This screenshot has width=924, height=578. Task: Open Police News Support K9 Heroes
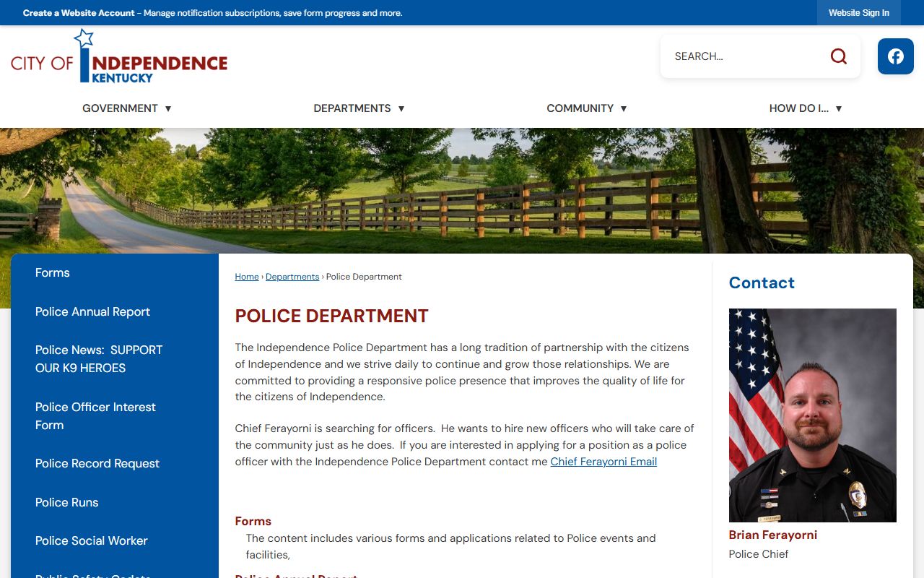pos(99,359)
